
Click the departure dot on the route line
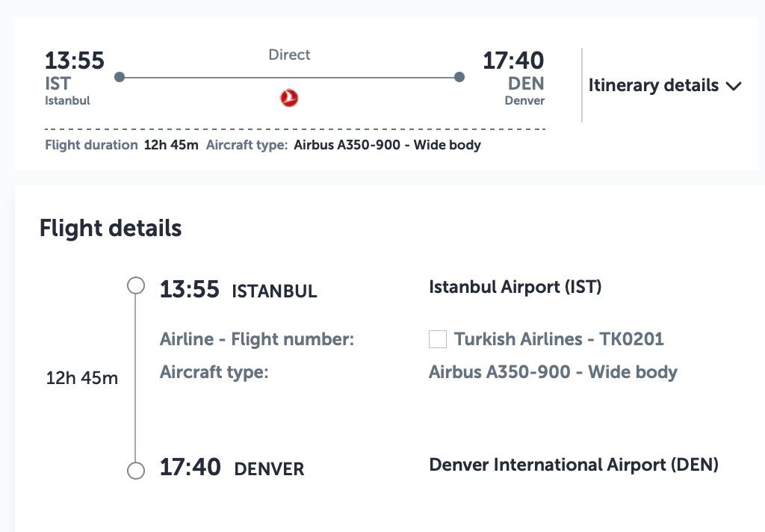tap(120, 77)
